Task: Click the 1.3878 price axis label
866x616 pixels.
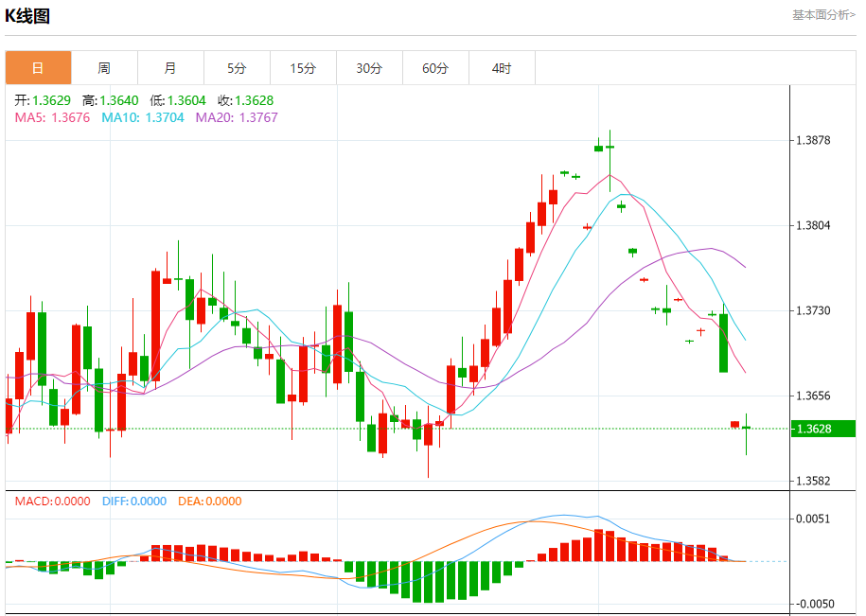Action: [813, 140]
